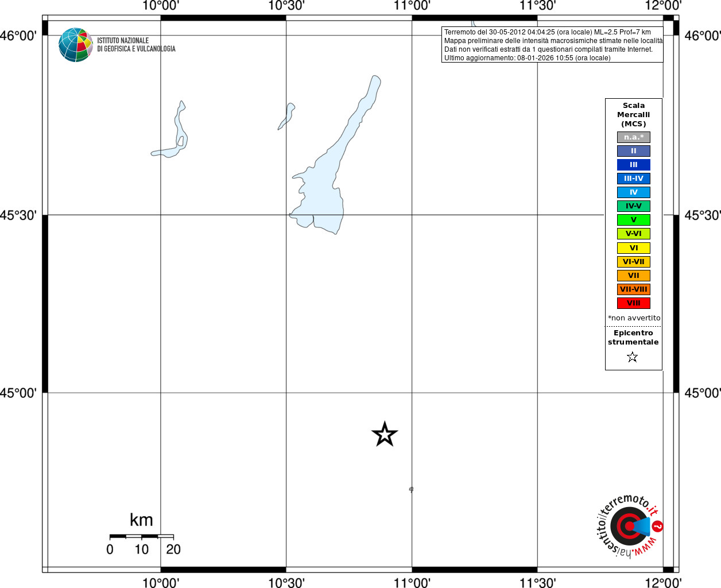Click the 'Ultimo aggiornamento' info line
The width and height of the screenshot is (721, 588).
pyautogui.click(x=528, y=58)
